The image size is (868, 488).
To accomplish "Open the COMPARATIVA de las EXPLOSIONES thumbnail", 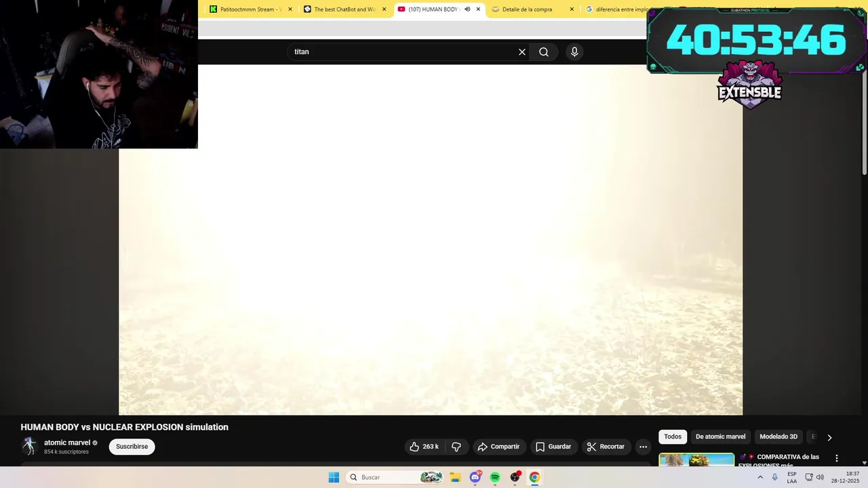I will click(696, 460).
